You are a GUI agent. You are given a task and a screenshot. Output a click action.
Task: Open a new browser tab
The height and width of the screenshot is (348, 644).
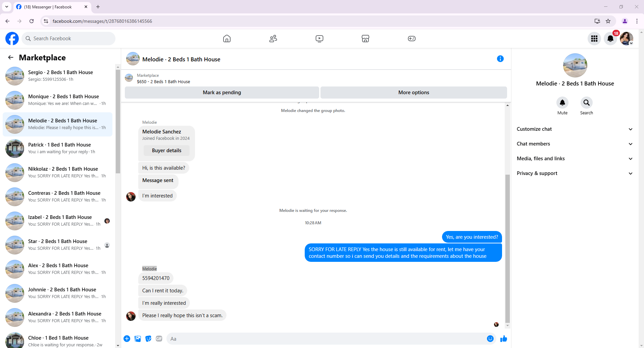click(x=98, y=7)
